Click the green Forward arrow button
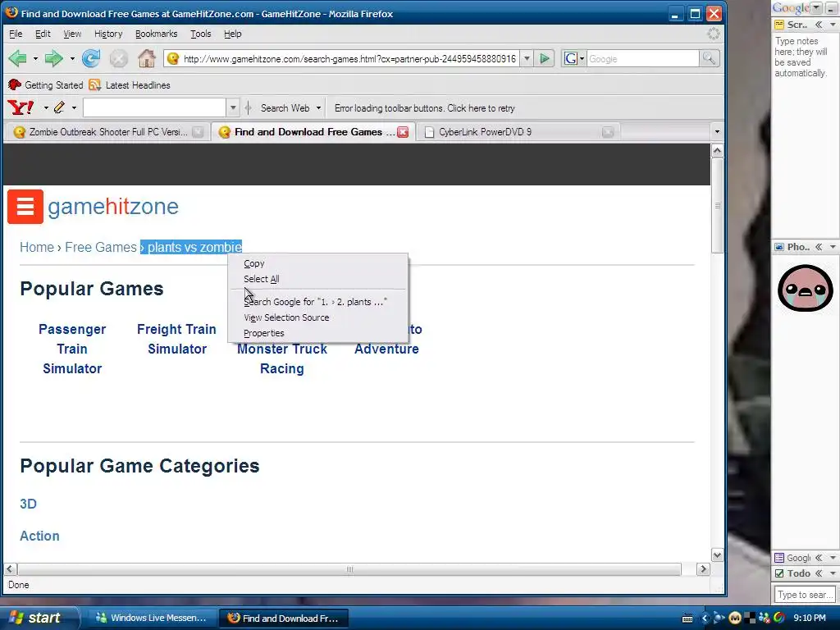Image resolution: width=840 pixels, height=630 pixels. (x=53, y=58)
